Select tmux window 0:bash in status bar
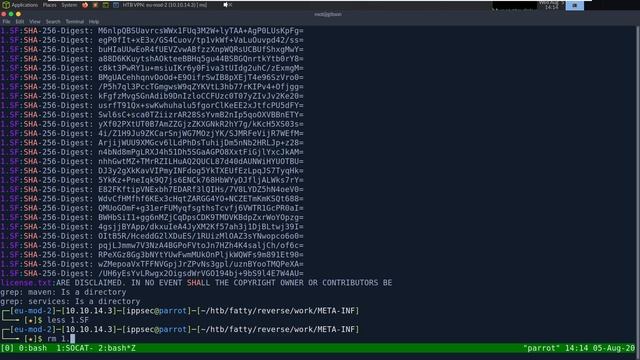Viewport: 640px width, 360px height. (33, 348)
